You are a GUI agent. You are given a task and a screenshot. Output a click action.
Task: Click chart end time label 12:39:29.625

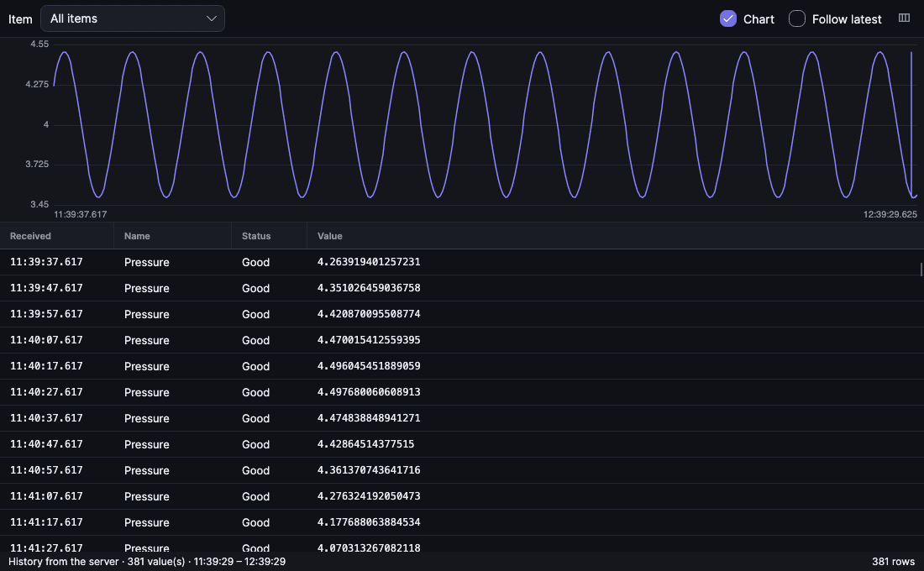890,214
